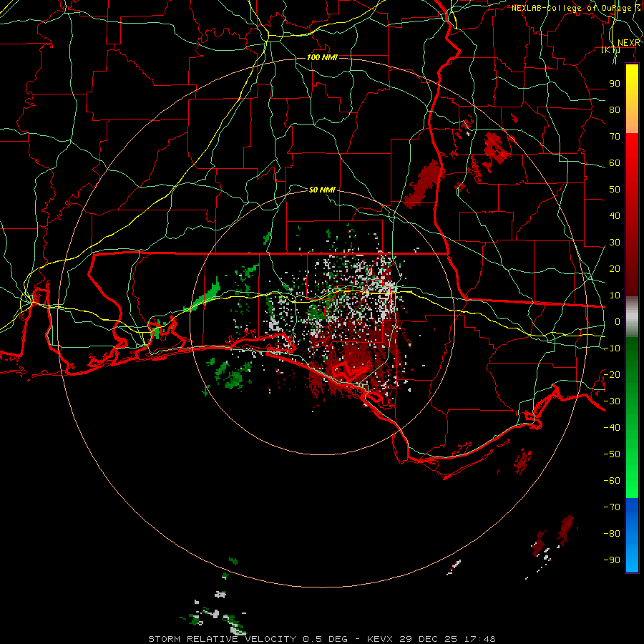644x644 pixels.
Task: Click the blue bottom segment of the color bar
Action: [632, 535]
